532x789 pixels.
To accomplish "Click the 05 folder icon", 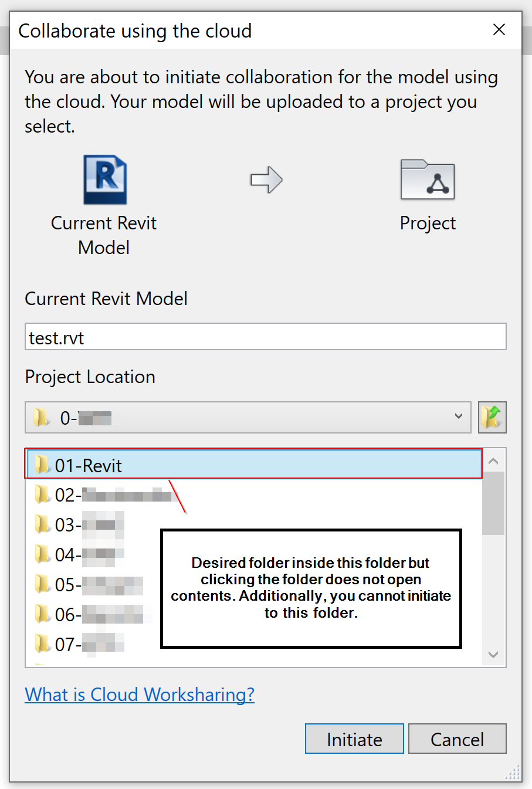I will pos(42,584).
